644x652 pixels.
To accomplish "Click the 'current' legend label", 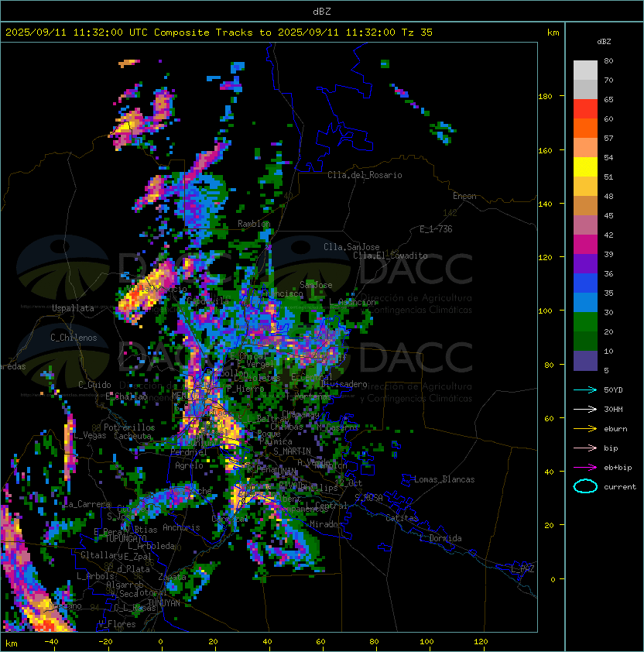I will pos(620,487).
